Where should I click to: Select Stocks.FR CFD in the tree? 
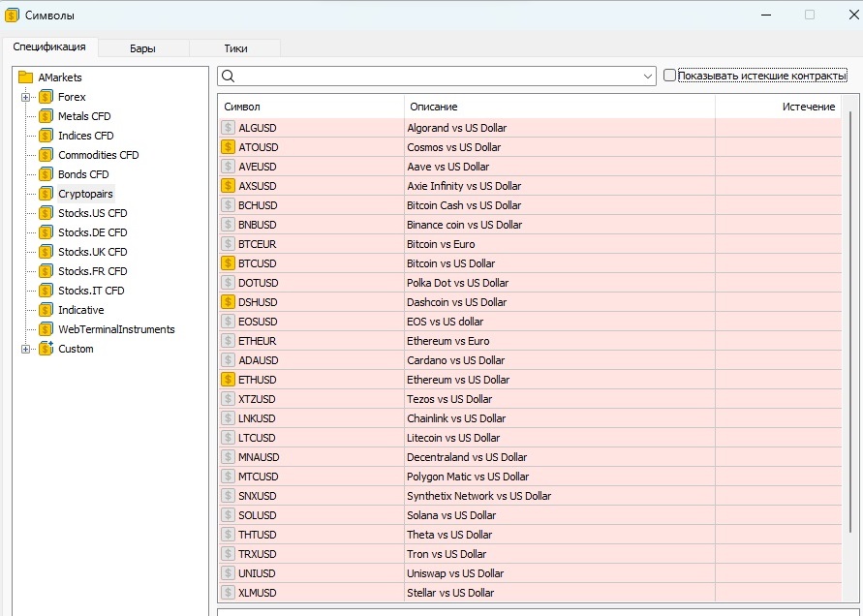pos(92,271)
